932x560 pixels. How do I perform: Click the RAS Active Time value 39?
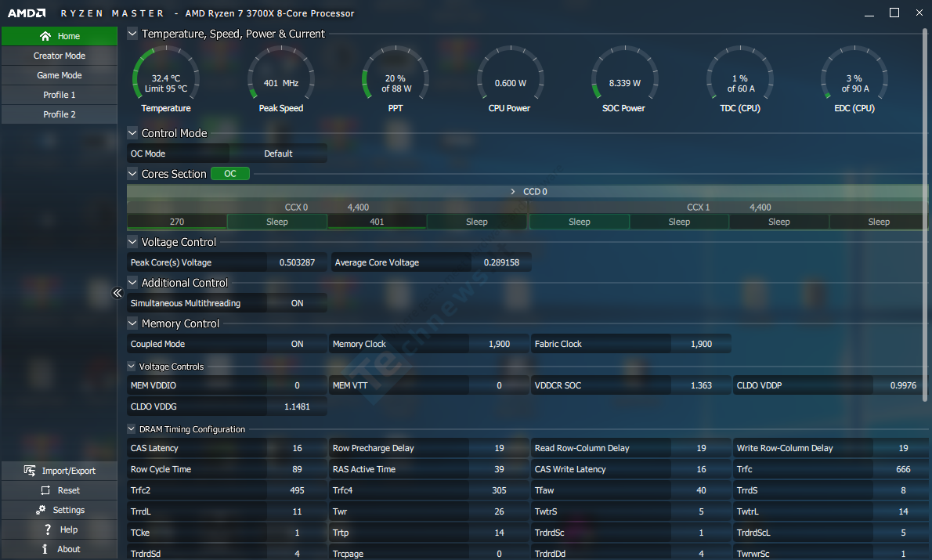[x=500, y=470]
